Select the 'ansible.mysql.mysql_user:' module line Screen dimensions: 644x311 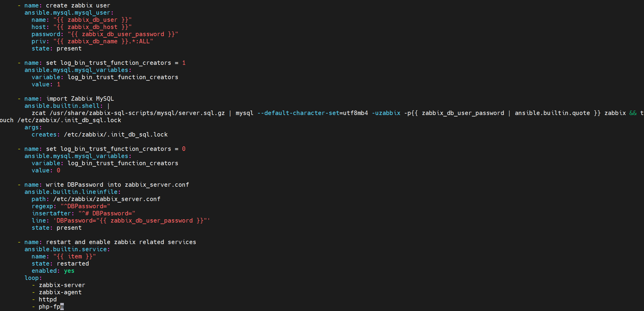coord(69,13)
